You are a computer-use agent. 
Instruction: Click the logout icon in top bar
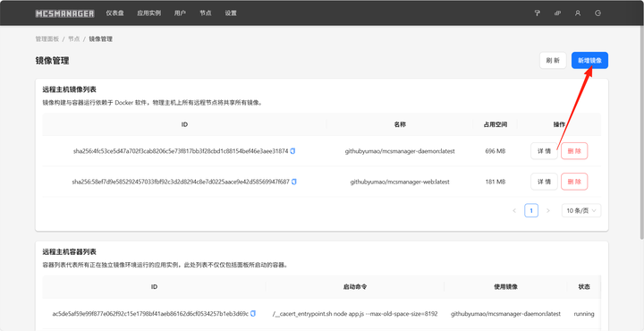tap(598, 13)
